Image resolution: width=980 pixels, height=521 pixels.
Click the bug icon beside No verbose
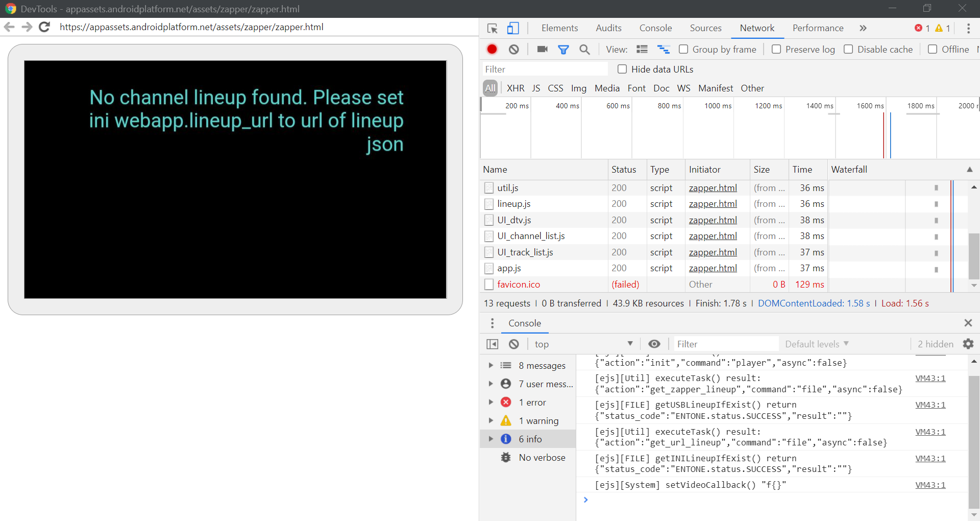click(x=506, y=458)
